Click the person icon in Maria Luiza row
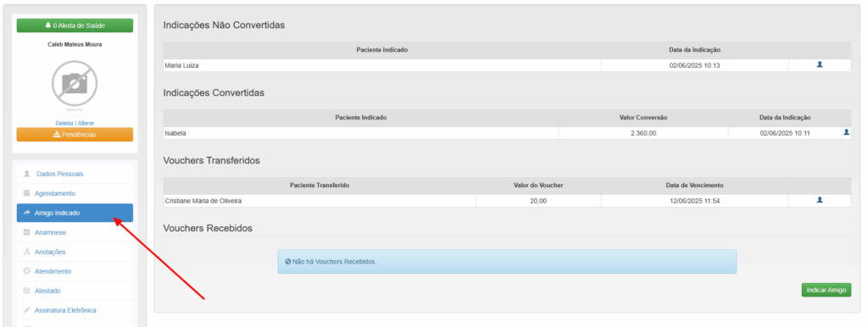 [x=820, y=64]
